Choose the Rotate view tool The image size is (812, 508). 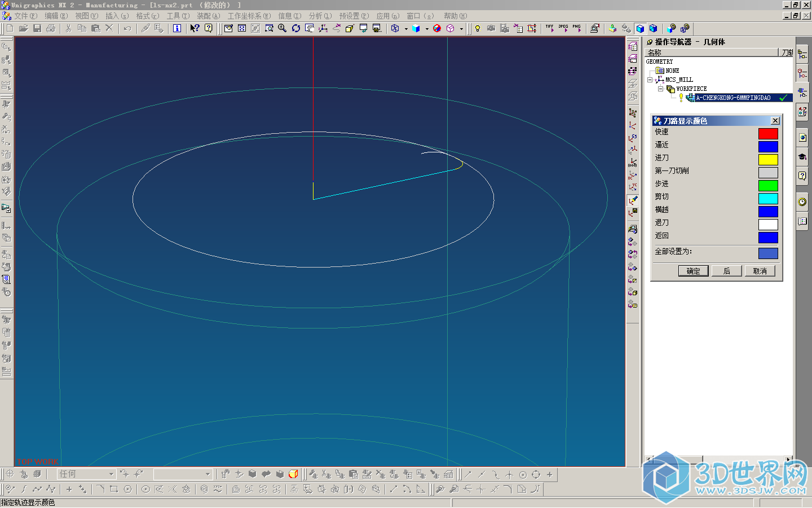[296, 28]
